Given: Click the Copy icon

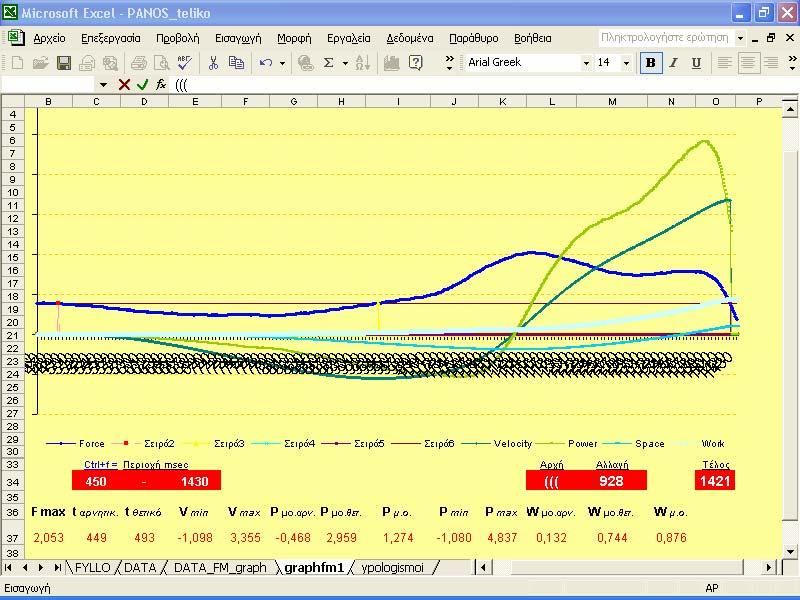Looking at the screenshot, I should point(236,63).
